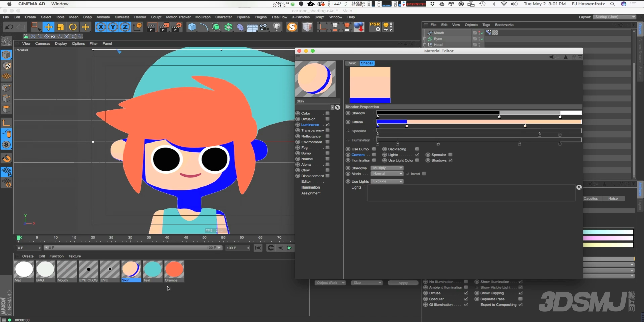
Task: Click the PSR reset icon
Action: [375, 27]
